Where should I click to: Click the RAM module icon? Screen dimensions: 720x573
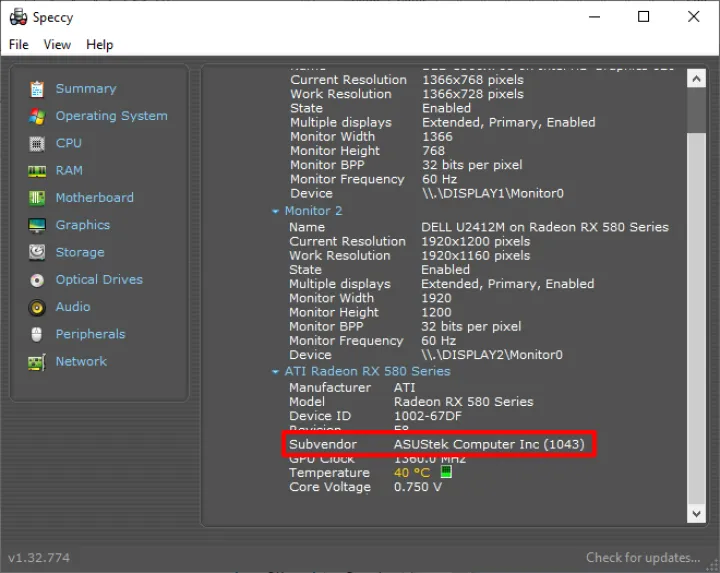tap(37, 171)
